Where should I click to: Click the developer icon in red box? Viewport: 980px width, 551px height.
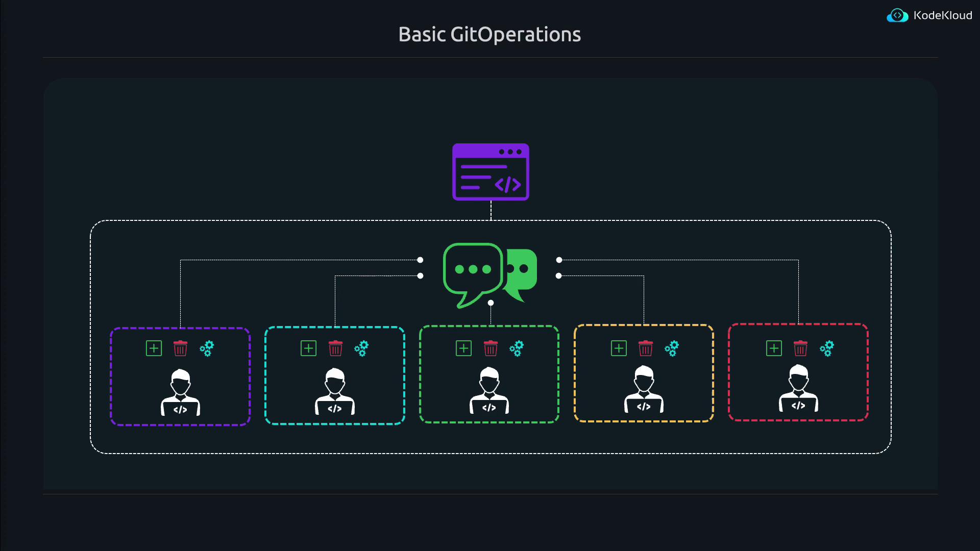coord(798,388)
